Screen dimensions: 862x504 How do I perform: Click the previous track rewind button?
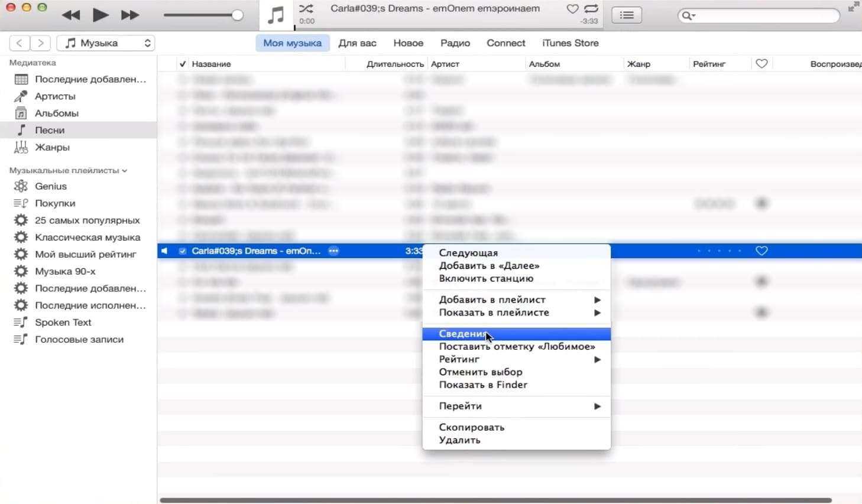pyautogui.click(x=70, y=15)
